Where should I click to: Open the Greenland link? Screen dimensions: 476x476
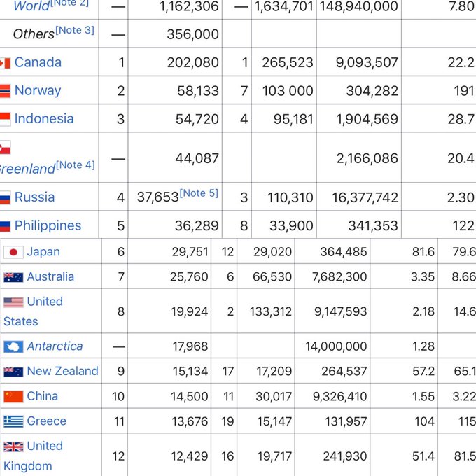point(27,169)
